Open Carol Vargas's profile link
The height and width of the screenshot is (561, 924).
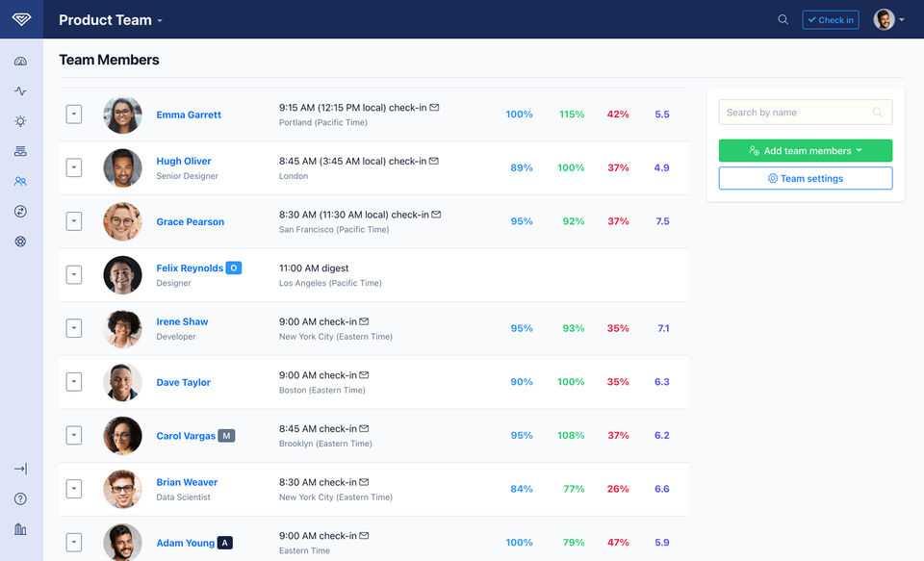(186, 436)
